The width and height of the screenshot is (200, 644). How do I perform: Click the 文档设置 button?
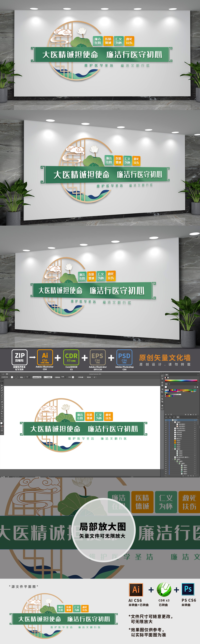pos(81,377)
